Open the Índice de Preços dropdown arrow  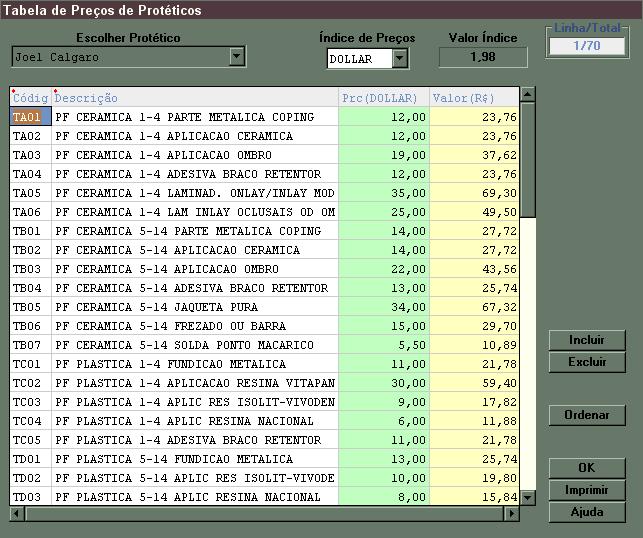(400, 59)
